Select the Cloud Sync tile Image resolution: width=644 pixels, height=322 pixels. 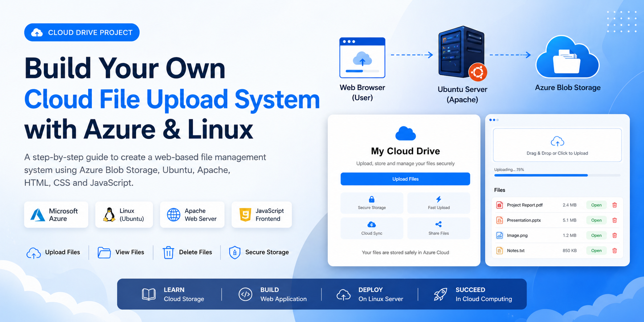372,228
